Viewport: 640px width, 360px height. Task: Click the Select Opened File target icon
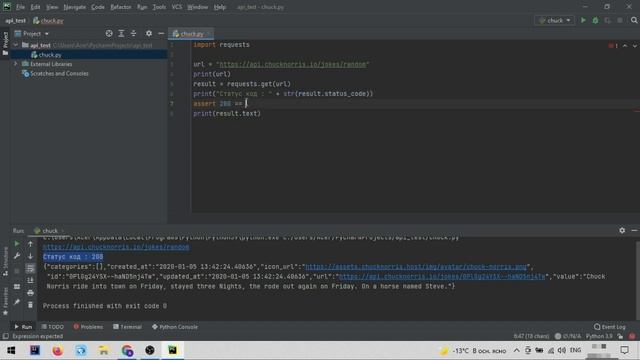pos(109,33)
